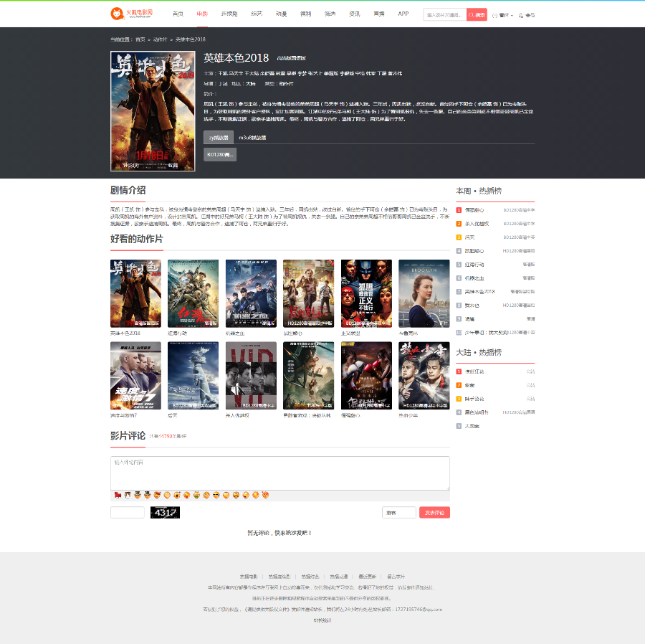Open the 英雄本色2018 poster in recommended list

pos(135,293)
